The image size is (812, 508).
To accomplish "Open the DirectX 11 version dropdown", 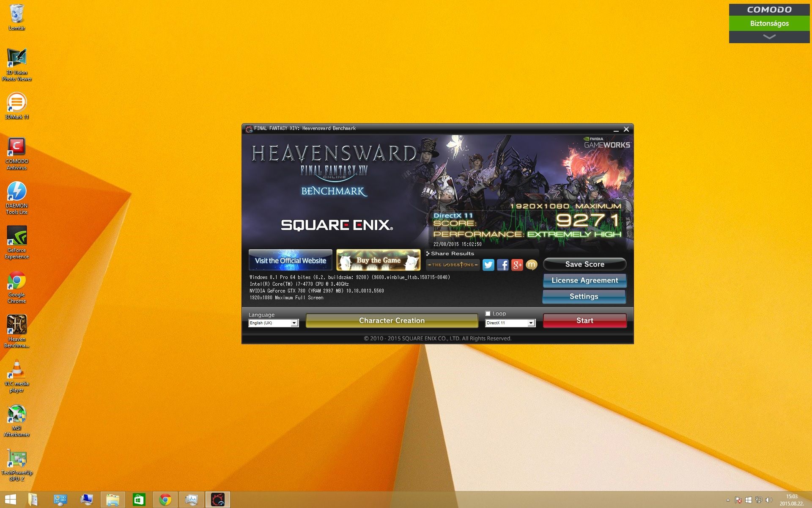I will (510, 323).
